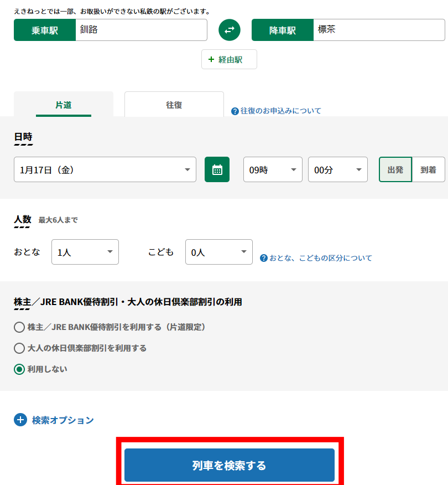Switch to the 片道 tab

64,105
